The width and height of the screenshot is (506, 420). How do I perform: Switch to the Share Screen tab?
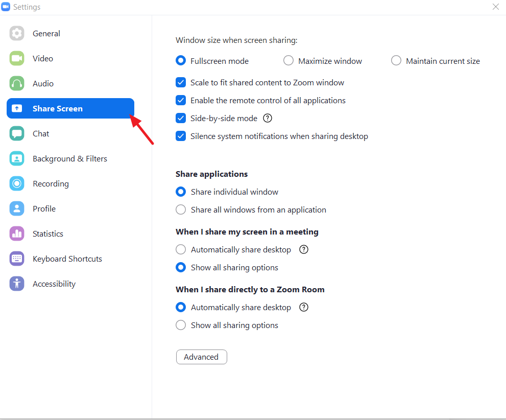click(x=57, y=108)
